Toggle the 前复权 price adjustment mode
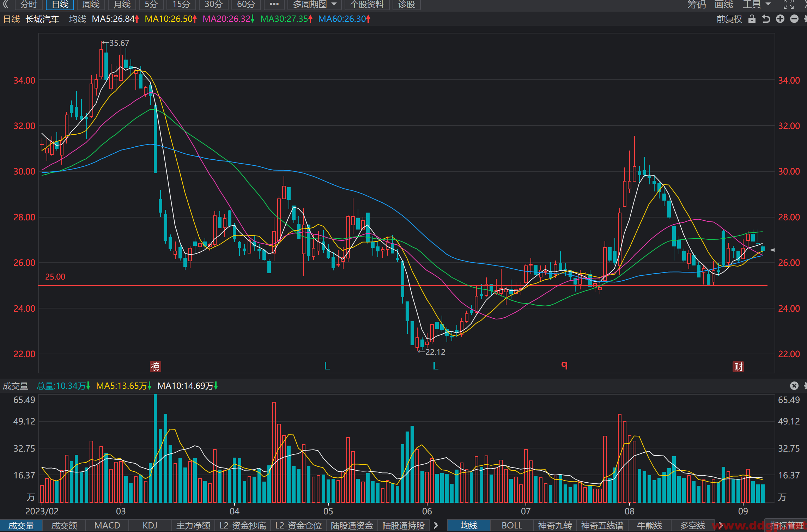This screenshot has height=532, width=807. [729, 19]
